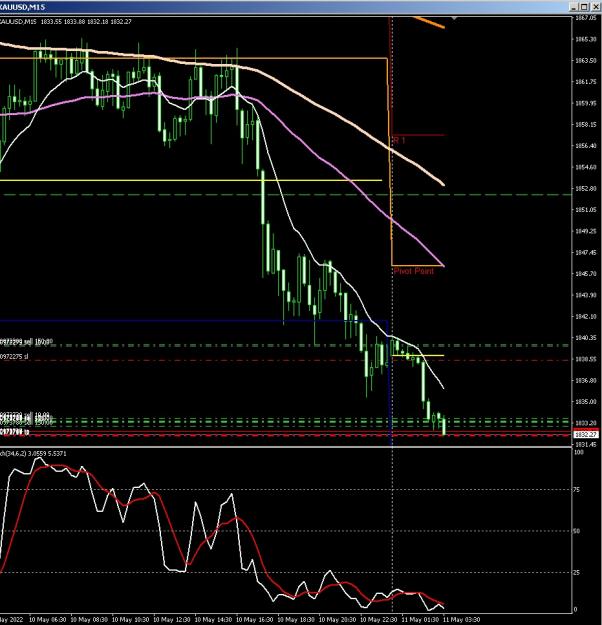Click the 0972275 sl stop loss label

click(14, 356)
